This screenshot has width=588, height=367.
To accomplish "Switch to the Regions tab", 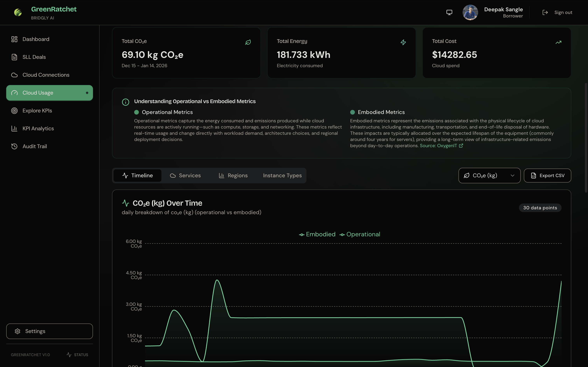I will tap(233, 176).
